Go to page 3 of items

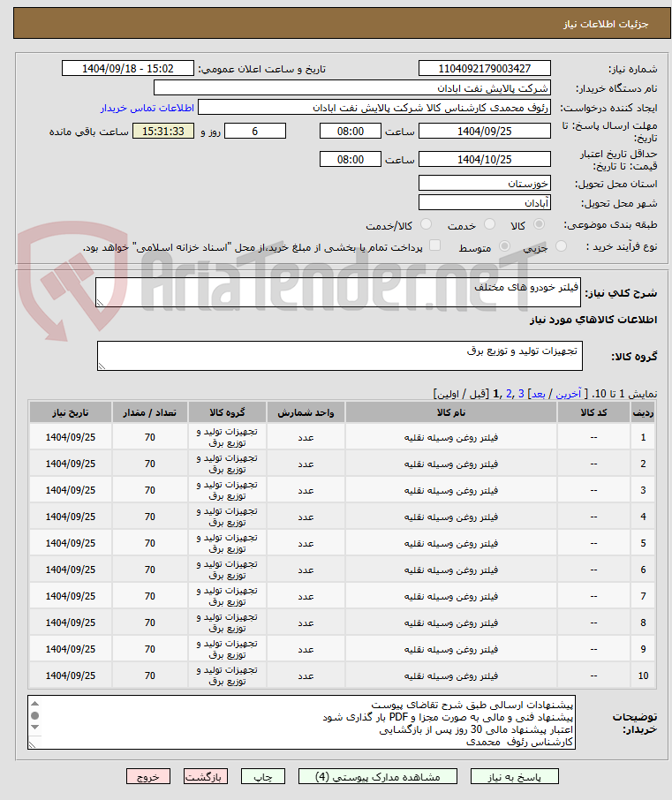(521, 394)
